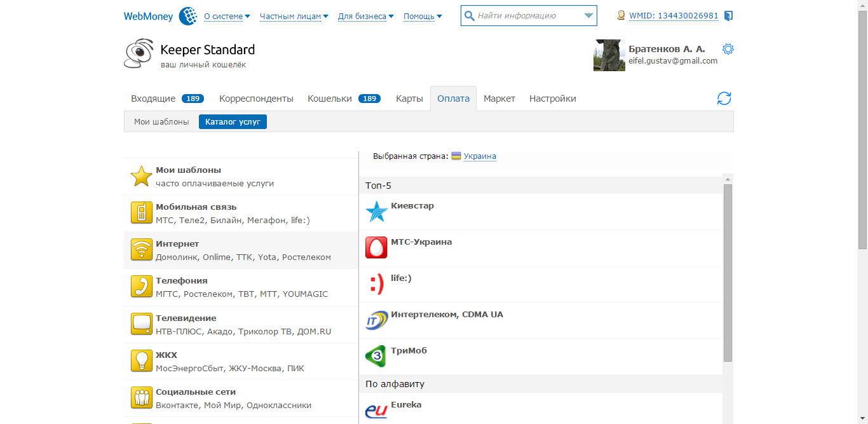Open profile settings gear icon
Image resolution: width=868 pixels, height=424 pixels.
pos(728,49)
